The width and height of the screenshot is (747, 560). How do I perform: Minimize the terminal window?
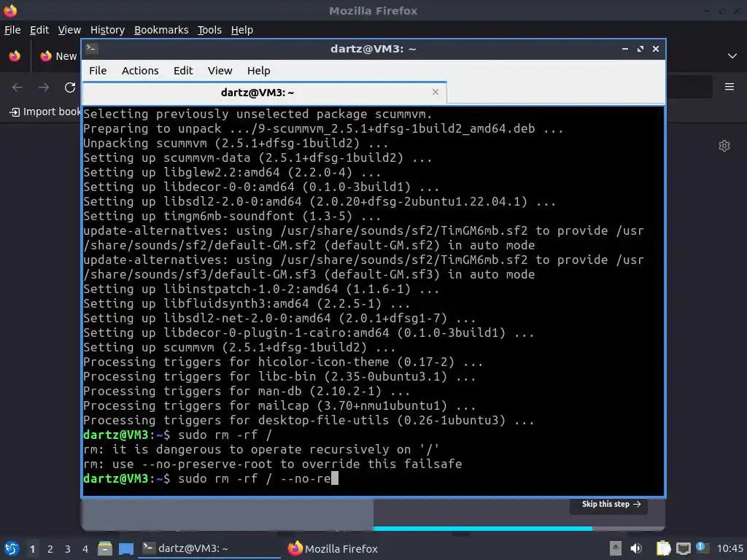tap(625, 49)
